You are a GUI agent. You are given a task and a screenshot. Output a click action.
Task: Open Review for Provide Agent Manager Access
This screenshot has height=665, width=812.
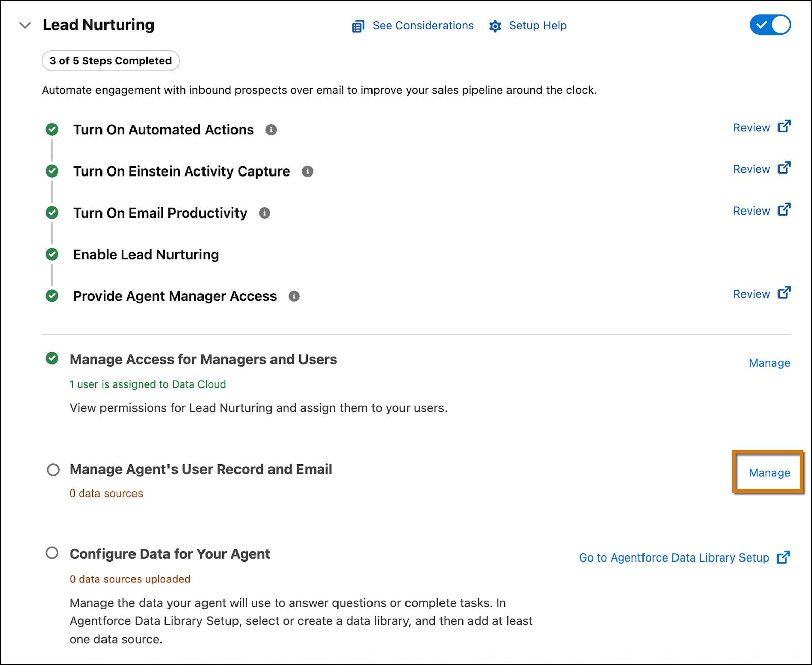tap(751, 294)
